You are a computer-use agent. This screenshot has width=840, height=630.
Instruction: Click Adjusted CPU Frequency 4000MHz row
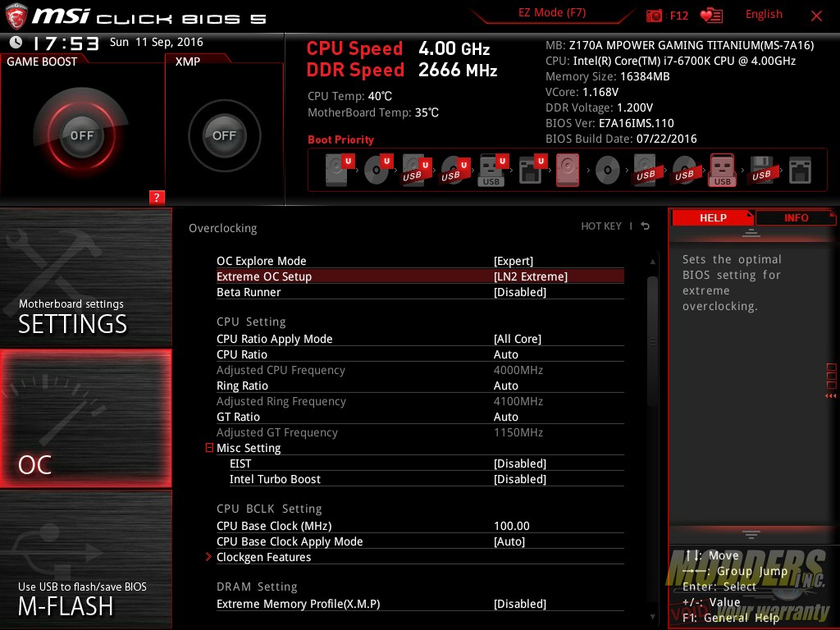420,370
